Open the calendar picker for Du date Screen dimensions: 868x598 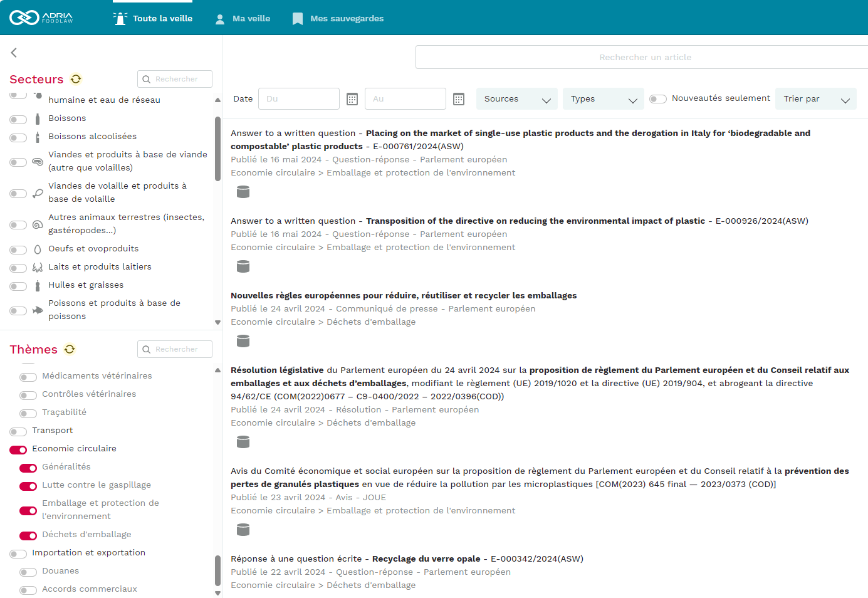click(352, 99)
